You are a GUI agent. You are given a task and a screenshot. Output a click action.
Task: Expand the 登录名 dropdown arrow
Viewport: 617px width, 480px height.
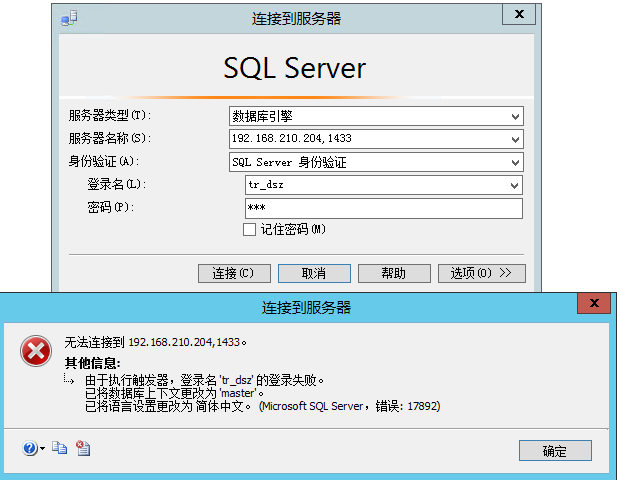pyautogui.click(x=514, y=185)
